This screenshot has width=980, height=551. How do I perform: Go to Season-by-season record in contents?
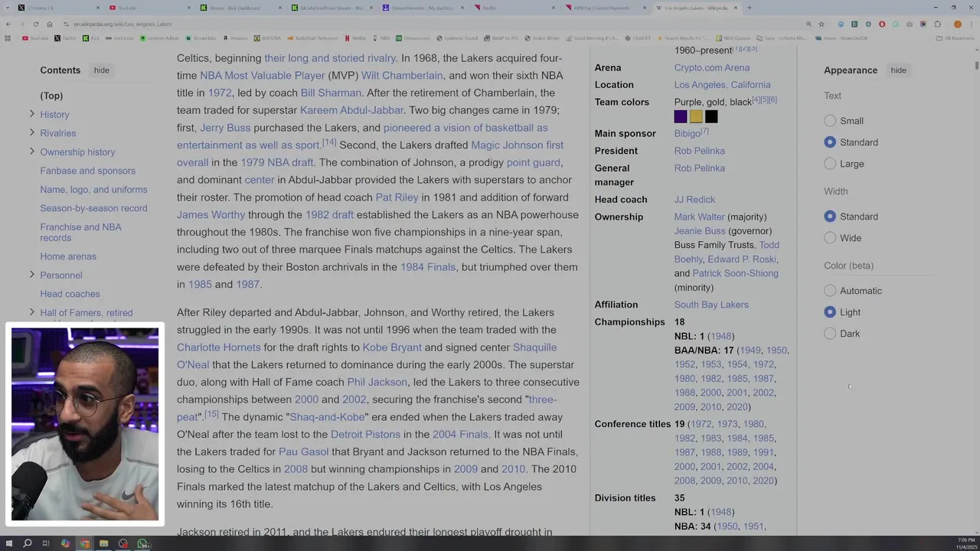tap(93, 208)
